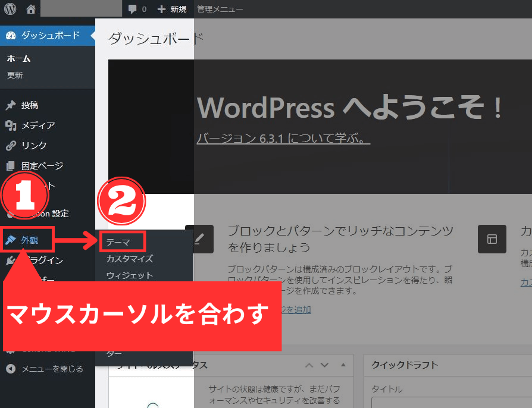This screenshot has height=408, width=532.
Task: Open the comments bubble icon in admin bar
Action: pyautogui.click(x=132, y=9)
